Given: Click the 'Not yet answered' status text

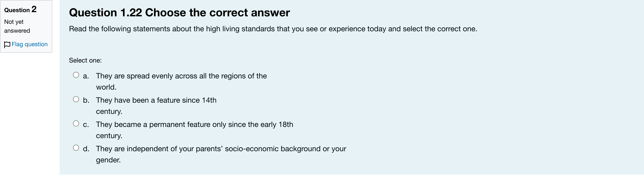Looking at the screenshot, I should tap(17, 26).
